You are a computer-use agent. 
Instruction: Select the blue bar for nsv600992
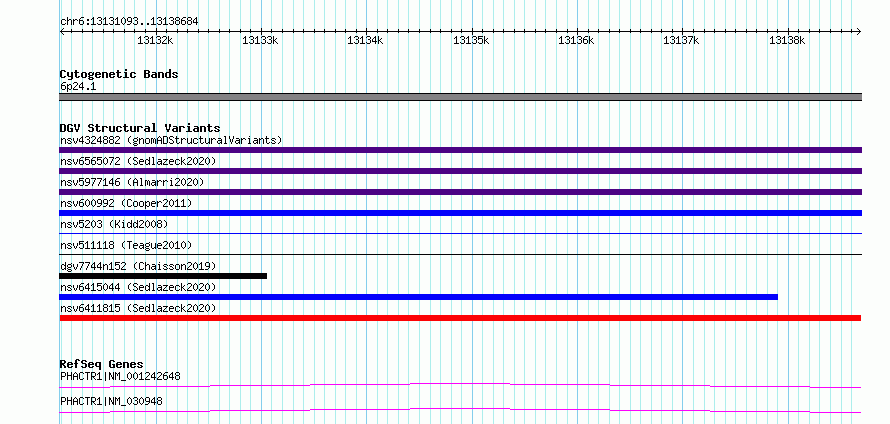460,213
